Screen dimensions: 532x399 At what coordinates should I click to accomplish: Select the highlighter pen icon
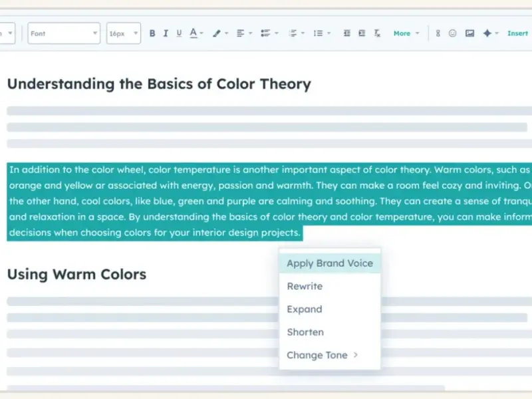coord(216,33)
